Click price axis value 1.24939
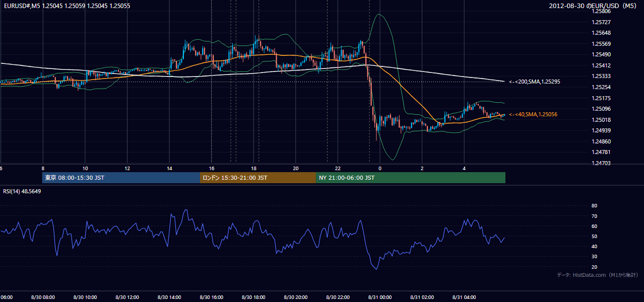Viewport: 644px width, 302px height. [601, 130]
